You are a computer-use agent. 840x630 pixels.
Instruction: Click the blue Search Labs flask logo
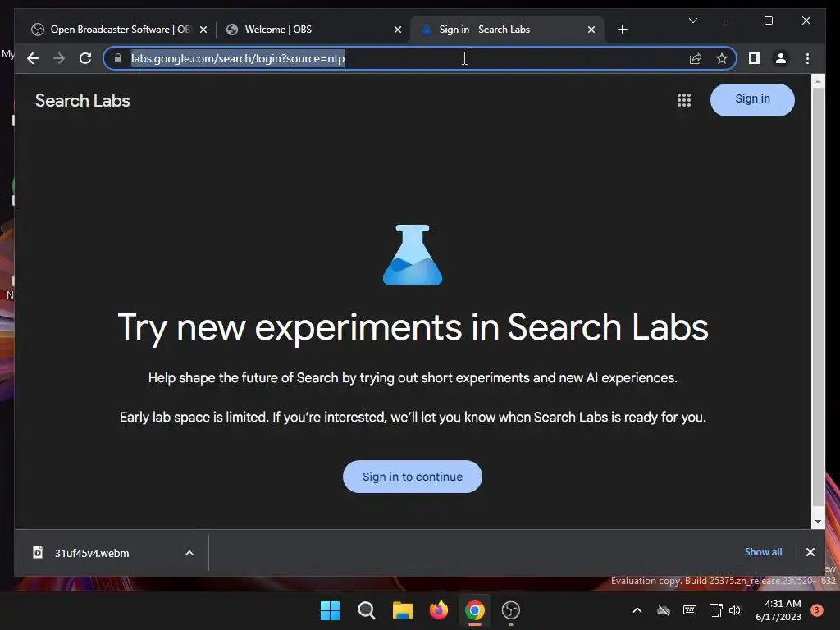(x=413, y=254)
